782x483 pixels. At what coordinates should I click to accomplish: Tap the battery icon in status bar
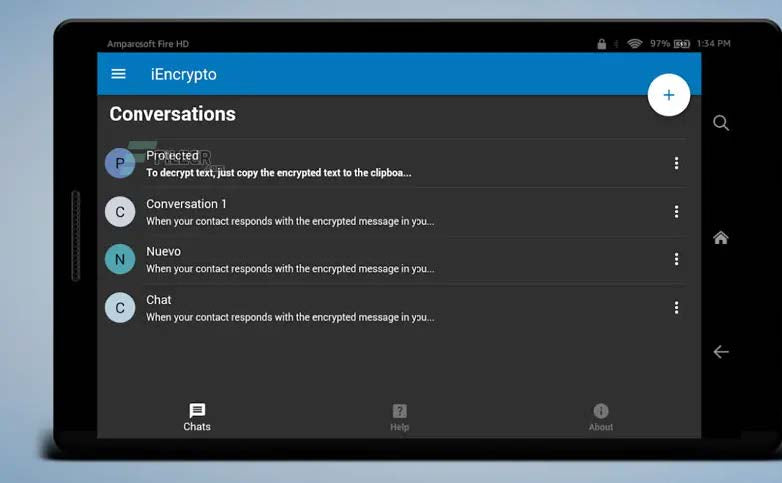[x=682, y=44]
